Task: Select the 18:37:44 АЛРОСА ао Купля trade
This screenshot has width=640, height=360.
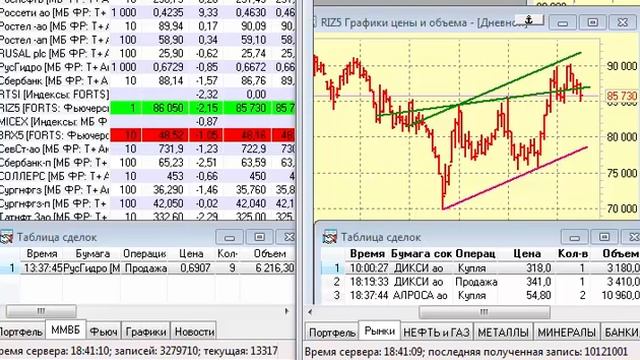Action: (481, 295)
